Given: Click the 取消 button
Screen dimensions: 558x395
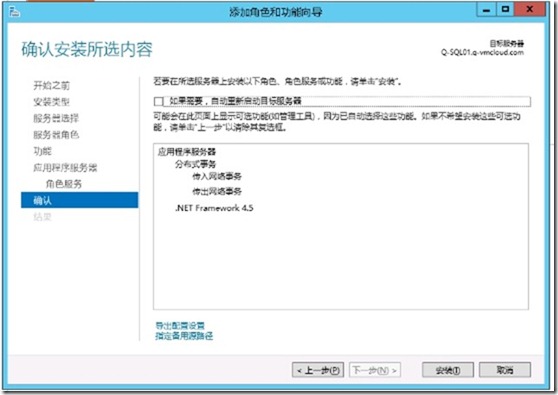Looking at the screenshot, I should pos(505,370).
